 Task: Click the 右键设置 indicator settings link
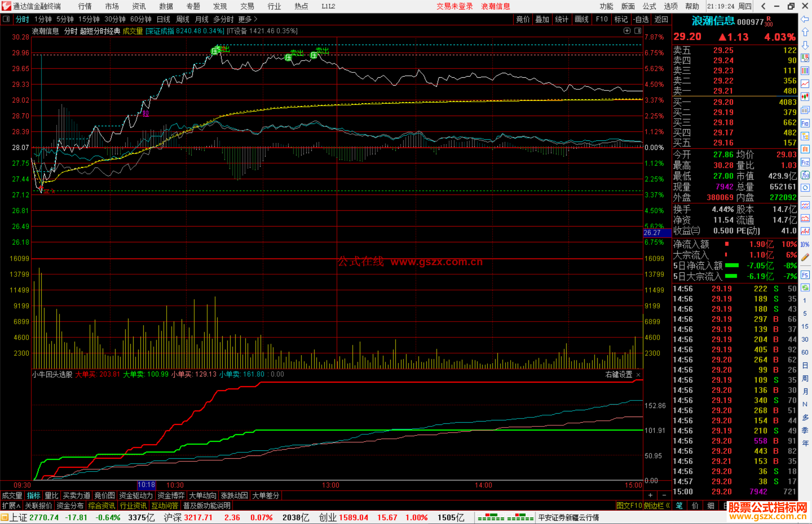[x=618, y=375]
